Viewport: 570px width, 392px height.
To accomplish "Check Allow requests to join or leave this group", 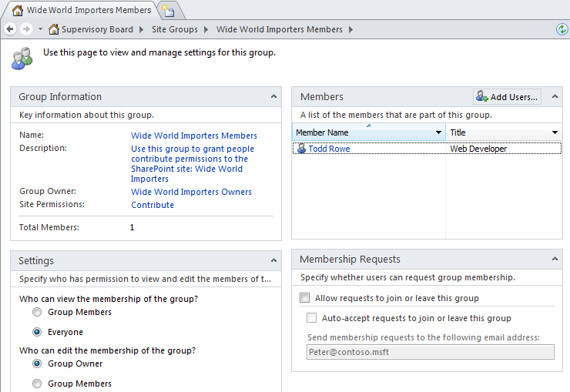I will (304, 298).
